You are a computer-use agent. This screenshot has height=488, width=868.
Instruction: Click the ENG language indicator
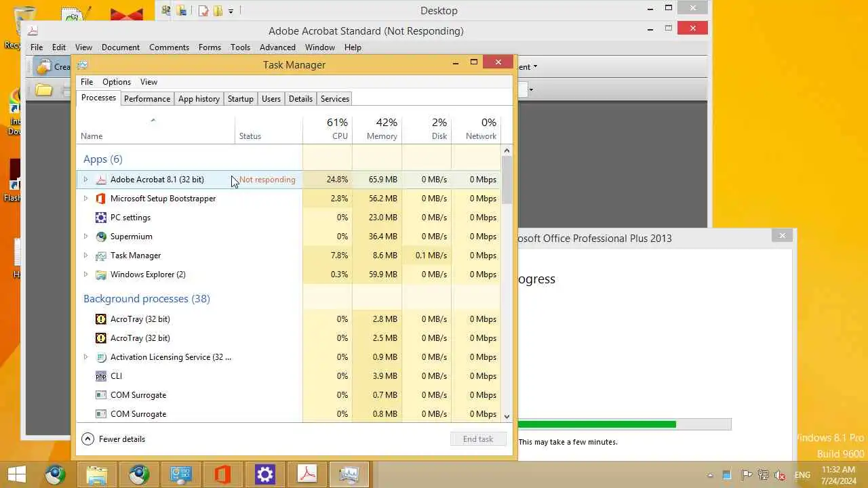coord(802,475)
